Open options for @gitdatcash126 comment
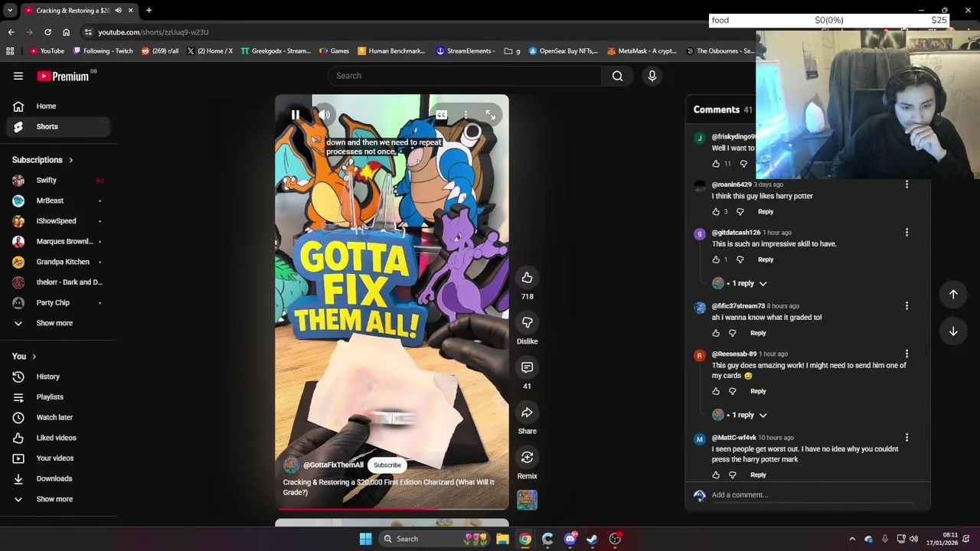The height and width of the screenshot is (551, 980). (906, 233)
